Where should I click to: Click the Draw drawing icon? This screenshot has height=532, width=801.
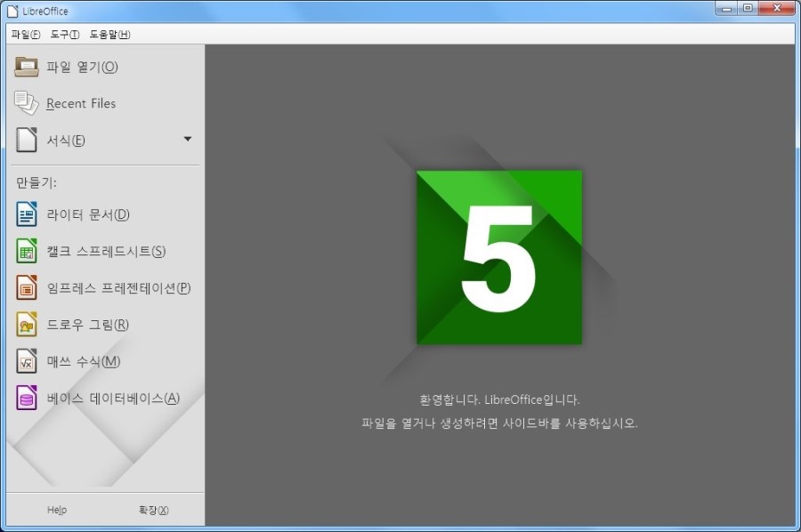click(x=27, y=324)
